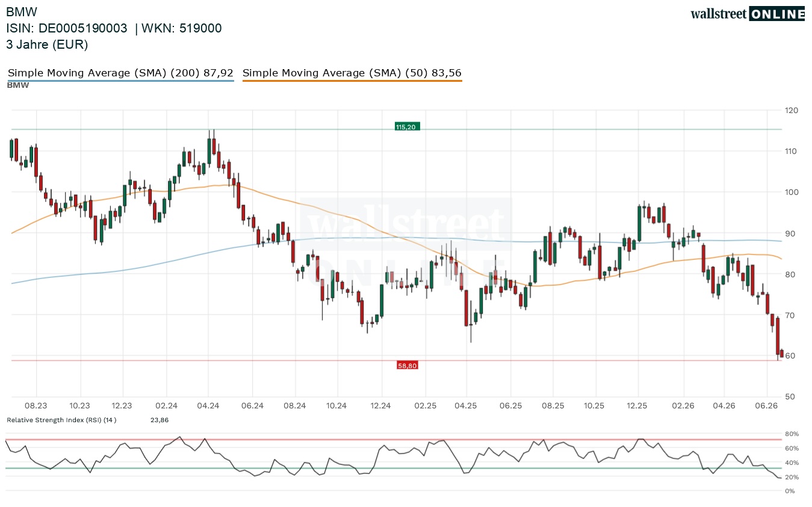The height and width of the screenshot is (507, 812).
Task: Click the 10.23 date axis label
Action: 79,406
